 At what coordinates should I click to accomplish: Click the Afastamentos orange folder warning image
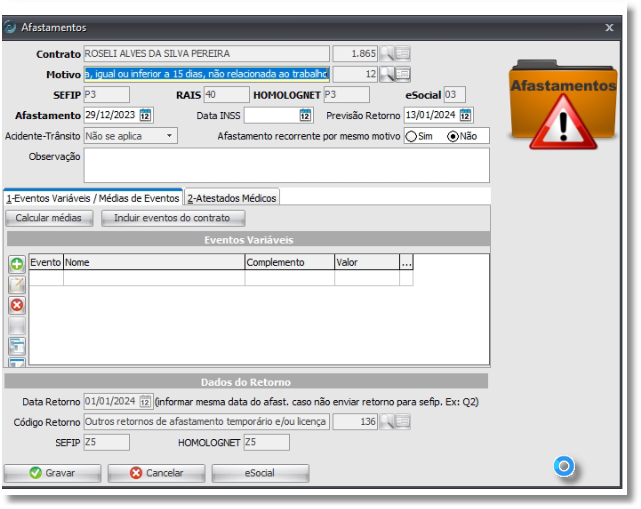pos(563,104)
